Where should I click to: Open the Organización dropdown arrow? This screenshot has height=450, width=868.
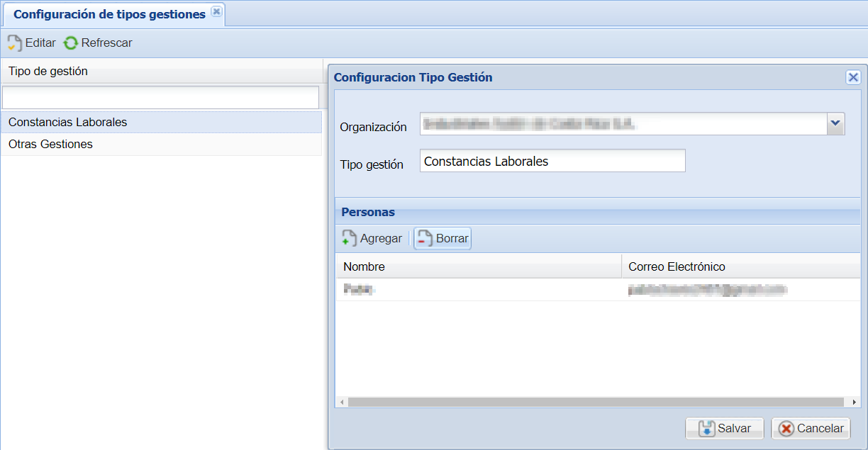click(x=836, y=123)
